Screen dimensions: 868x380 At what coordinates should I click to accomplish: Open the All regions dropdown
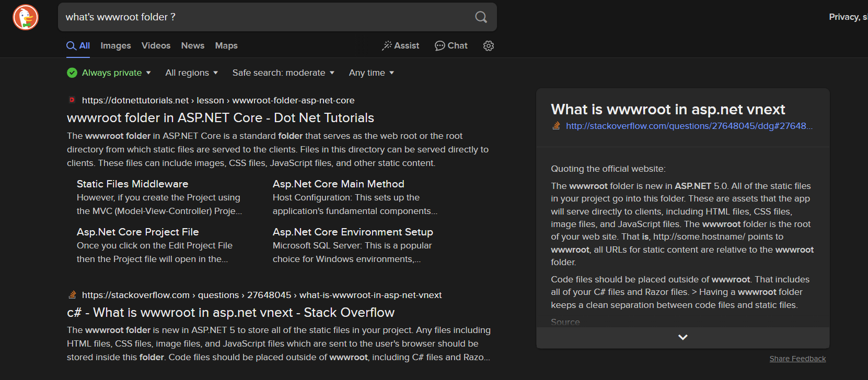[191, 73]
